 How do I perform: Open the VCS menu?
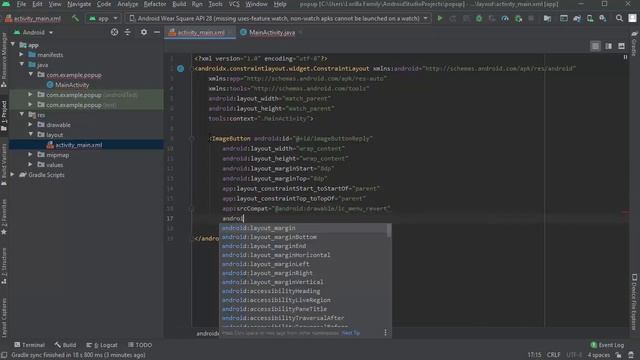[234, 4]
